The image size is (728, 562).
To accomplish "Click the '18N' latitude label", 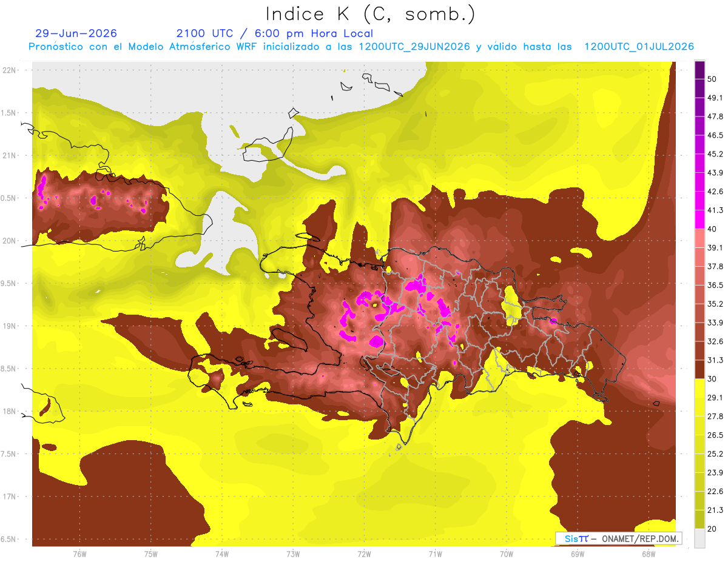I will [9, 412].
